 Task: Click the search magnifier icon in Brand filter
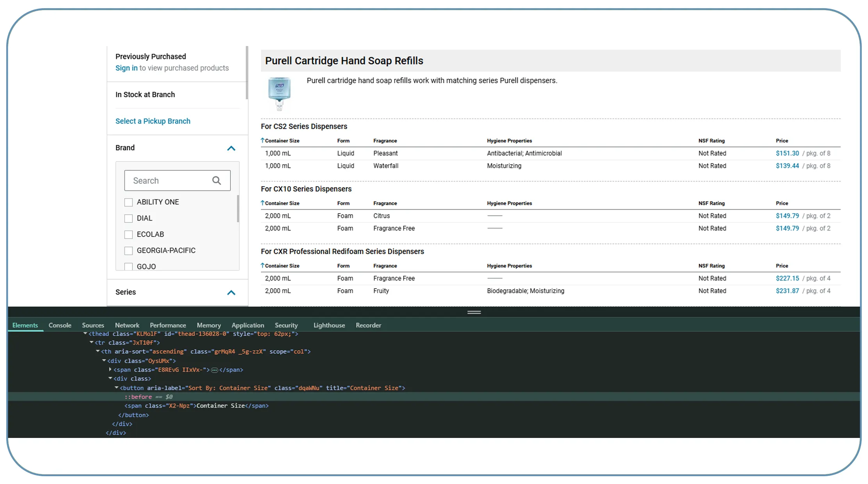(216, 180)
